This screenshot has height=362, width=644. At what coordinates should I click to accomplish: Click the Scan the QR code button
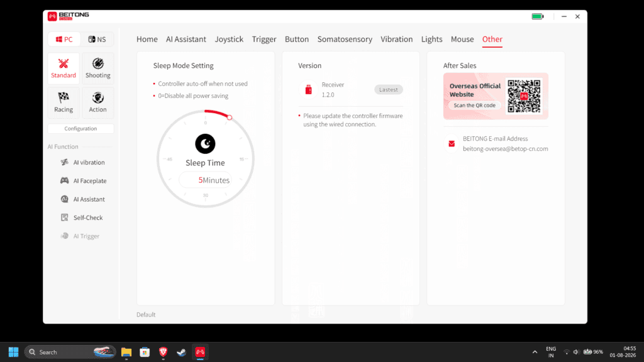(x=474, y=106)
